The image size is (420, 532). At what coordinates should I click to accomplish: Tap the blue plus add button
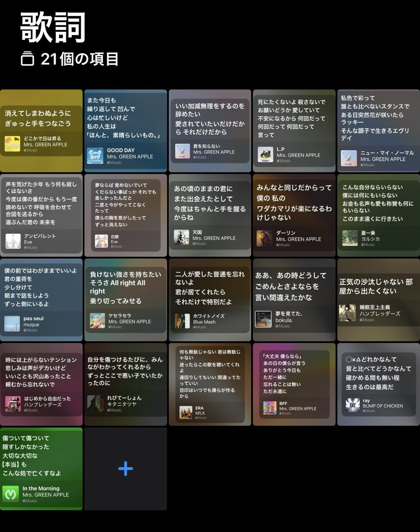125,469
